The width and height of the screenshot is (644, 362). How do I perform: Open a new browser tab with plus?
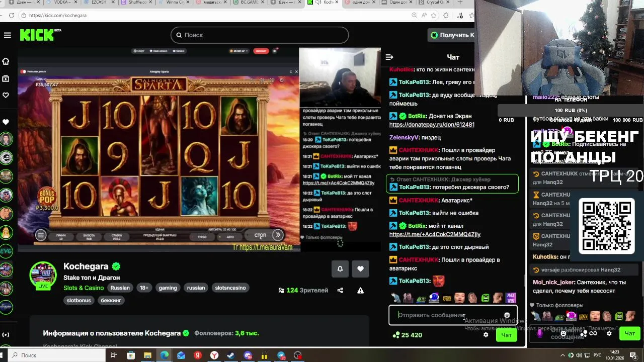(x=460, y=3)
